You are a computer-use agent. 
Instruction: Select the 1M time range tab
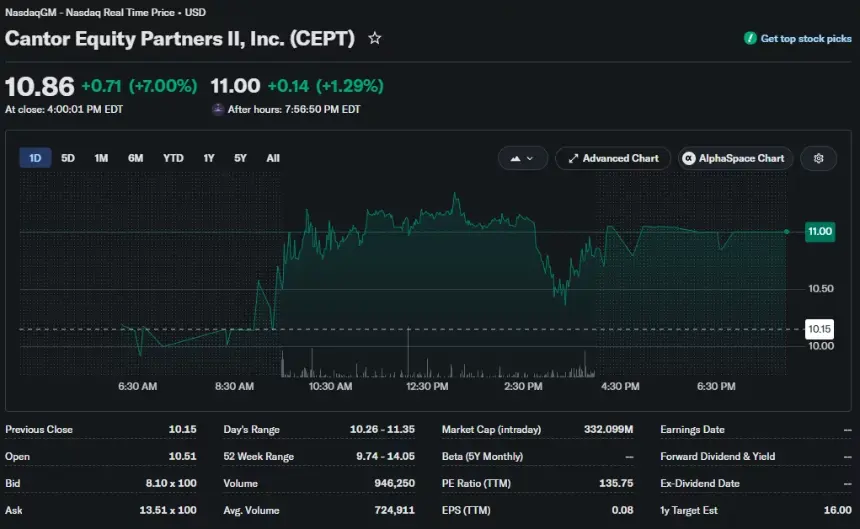(x=101, y=158)
